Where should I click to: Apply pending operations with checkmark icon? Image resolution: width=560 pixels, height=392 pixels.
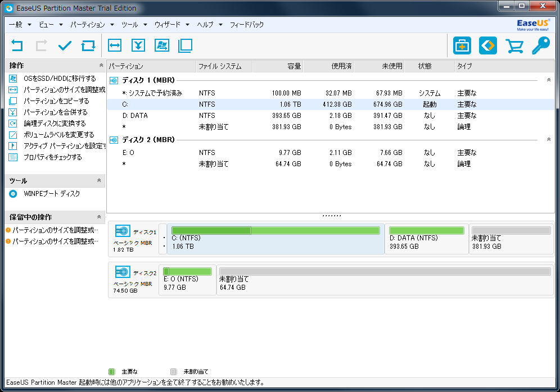[x=65, y=45]
